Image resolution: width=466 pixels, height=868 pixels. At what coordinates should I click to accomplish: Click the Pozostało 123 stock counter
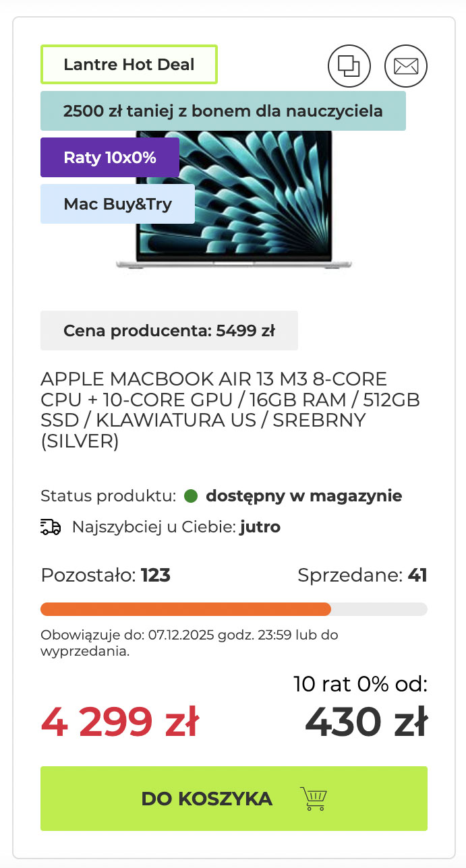[x=105, y=576]
